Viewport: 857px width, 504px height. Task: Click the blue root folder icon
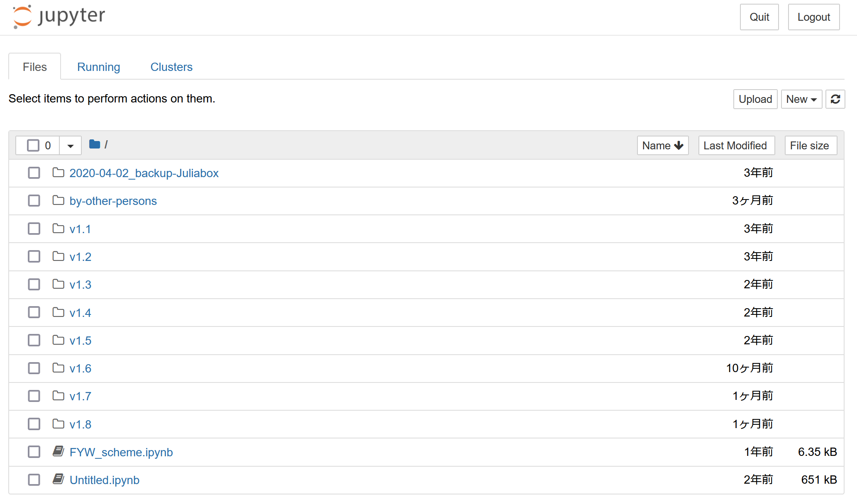coord(95,144)
